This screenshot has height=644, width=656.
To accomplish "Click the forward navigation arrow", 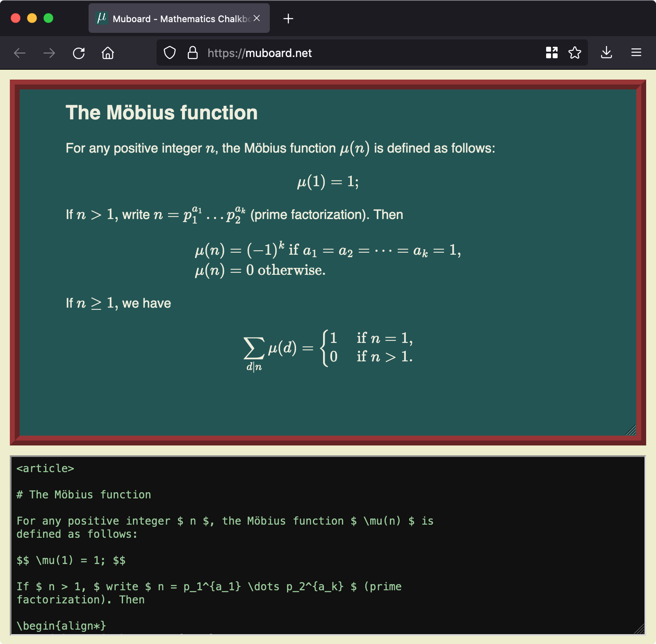I will (x=49, y=53).
